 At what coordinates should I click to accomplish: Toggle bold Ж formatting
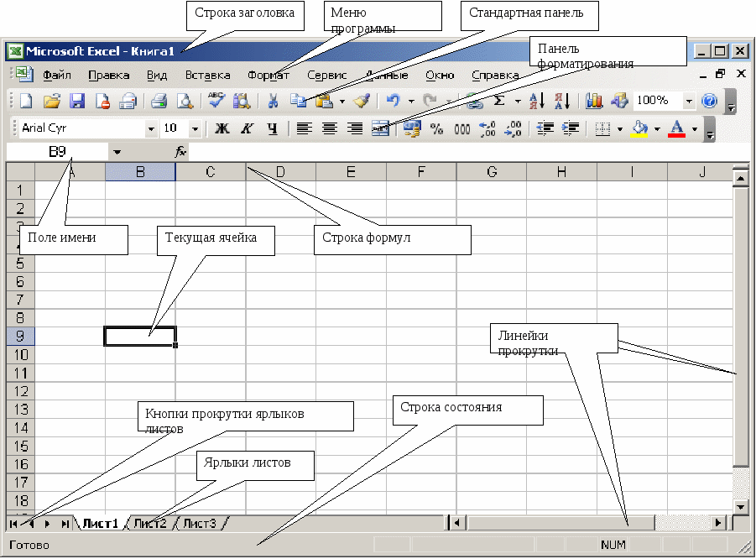click(x=222, y=128)
